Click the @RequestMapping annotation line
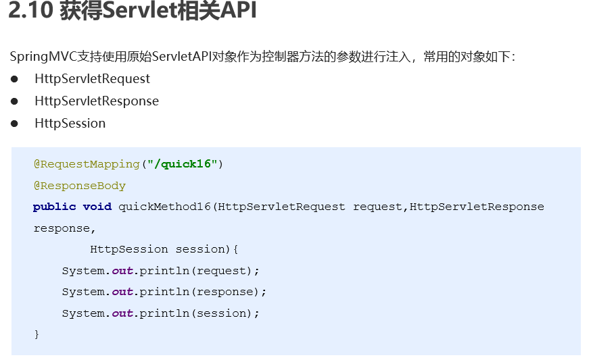Image resolution: width=591 pixels, height=364 pixels. [x=128, y=164]
